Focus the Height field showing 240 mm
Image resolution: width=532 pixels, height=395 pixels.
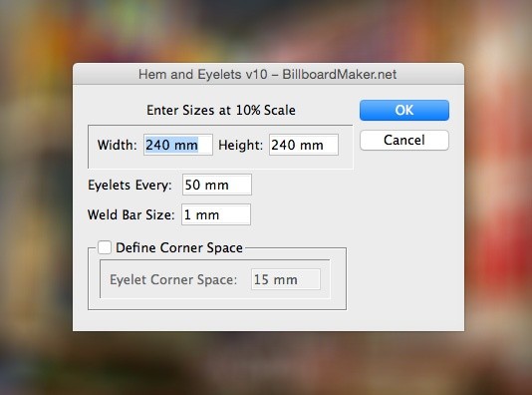304,145
